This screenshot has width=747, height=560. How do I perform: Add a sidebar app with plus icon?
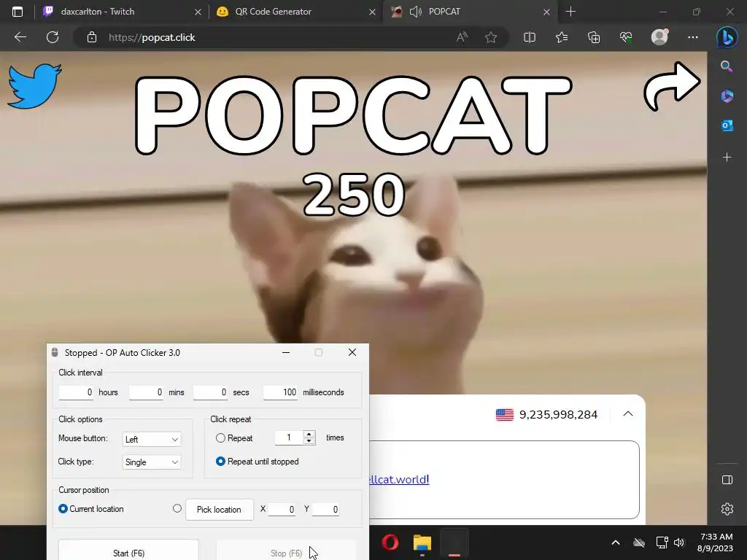tap(727, 157)
